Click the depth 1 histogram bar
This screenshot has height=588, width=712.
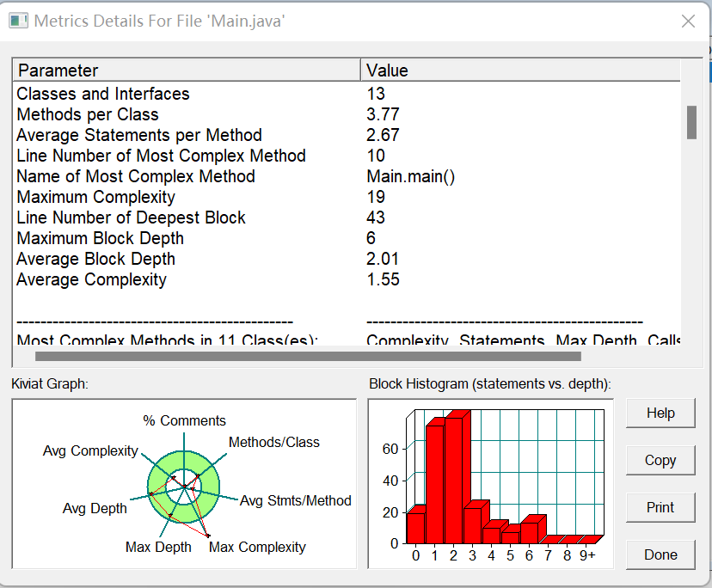click(435, 484)
